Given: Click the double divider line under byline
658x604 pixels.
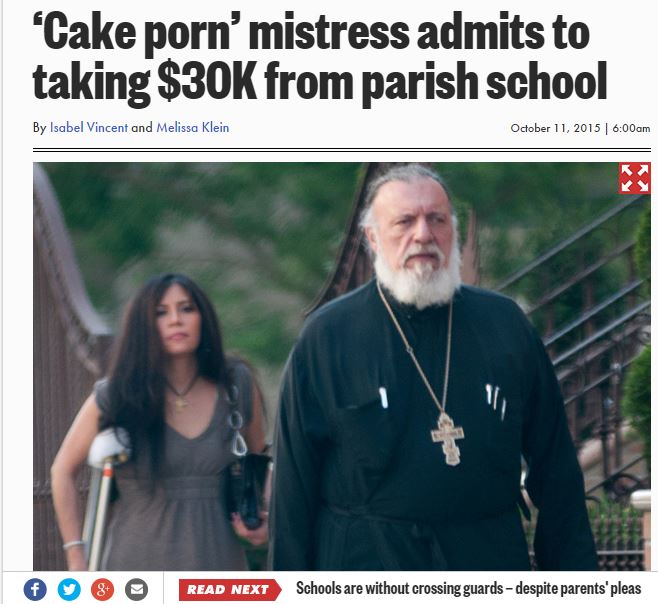Looking at the screenshot, I should point(342,150).
